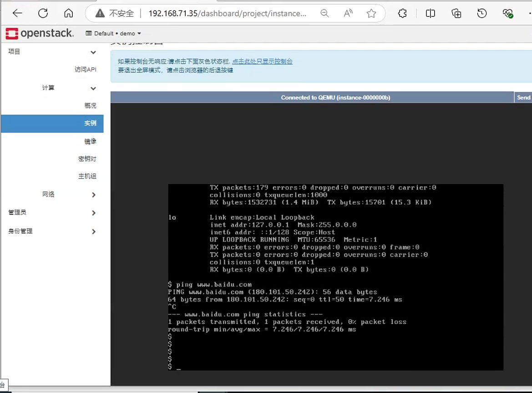Click the 'lo' interface name in console

[x=172, y=217]
